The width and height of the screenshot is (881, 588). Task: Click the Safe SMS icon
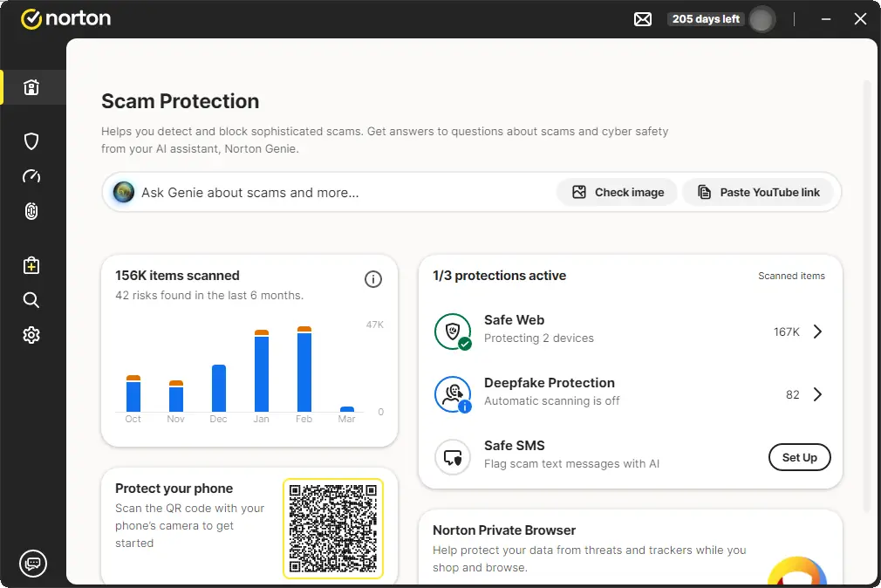[x=453, y=458]
